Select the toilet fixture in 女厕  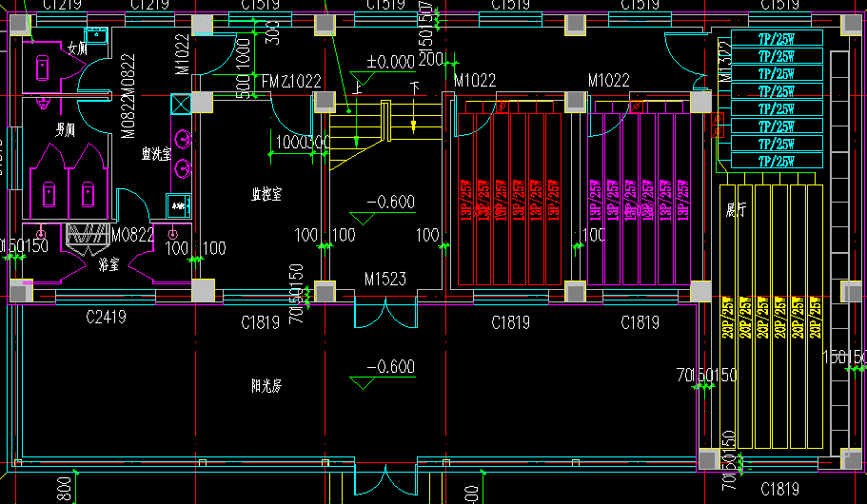pyautogui.click(x=44, y=67)
